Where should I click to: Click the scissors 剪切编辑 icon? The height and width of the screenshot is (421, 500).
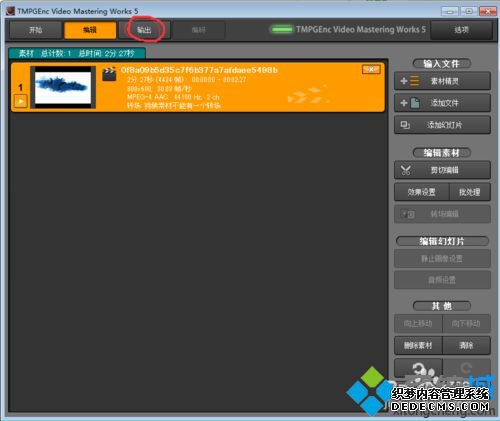[406, 170]
